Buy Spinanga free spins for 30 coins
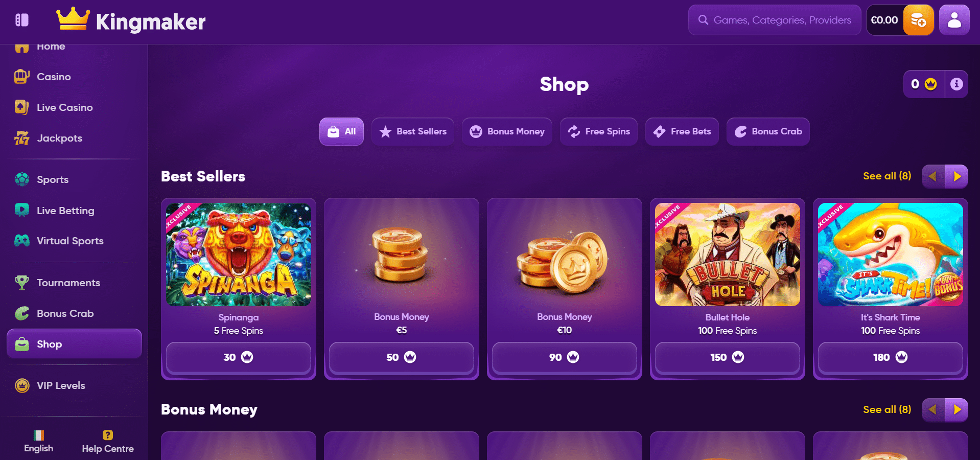 (239, 357)
